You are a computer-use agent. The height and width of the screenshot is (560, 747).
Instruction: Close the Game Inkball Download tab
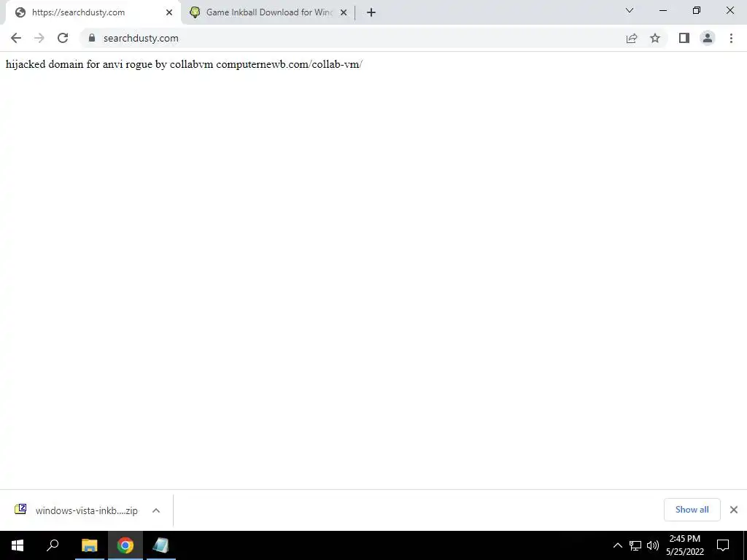344,12
